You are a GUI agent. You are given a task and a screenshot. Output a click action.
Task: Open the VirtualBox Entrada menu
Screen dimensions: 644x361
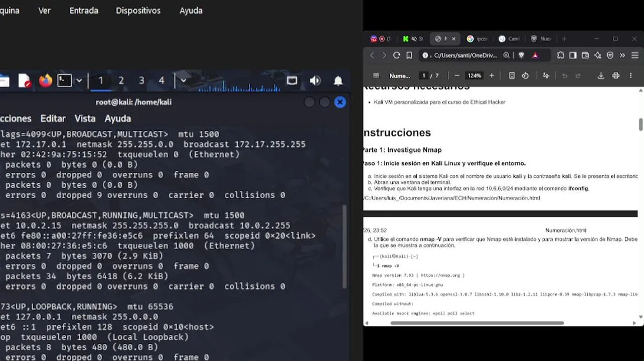84,11
